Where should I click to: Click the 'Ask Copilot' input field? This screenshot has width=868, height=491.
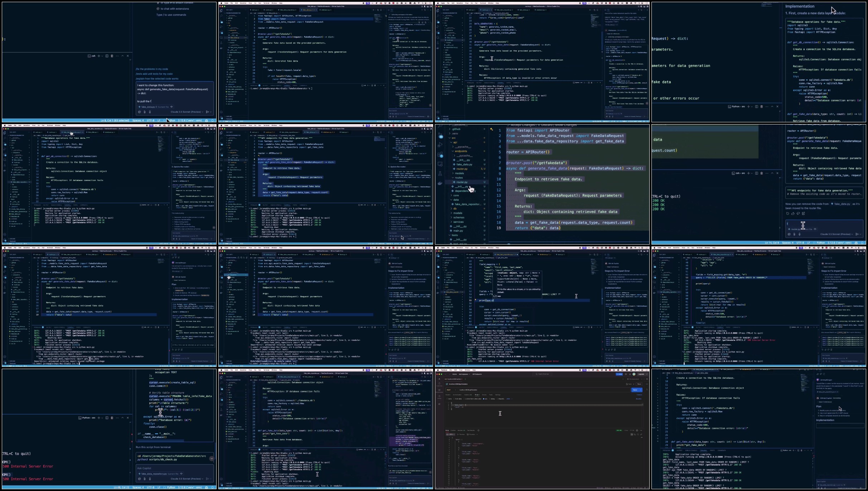(175, 468)
